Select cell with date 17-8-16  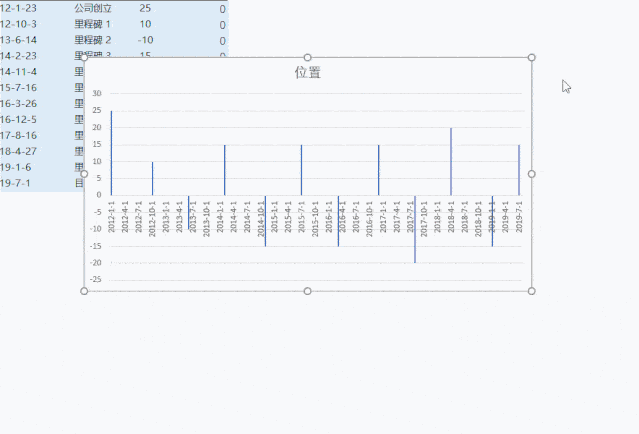(18, 135)
